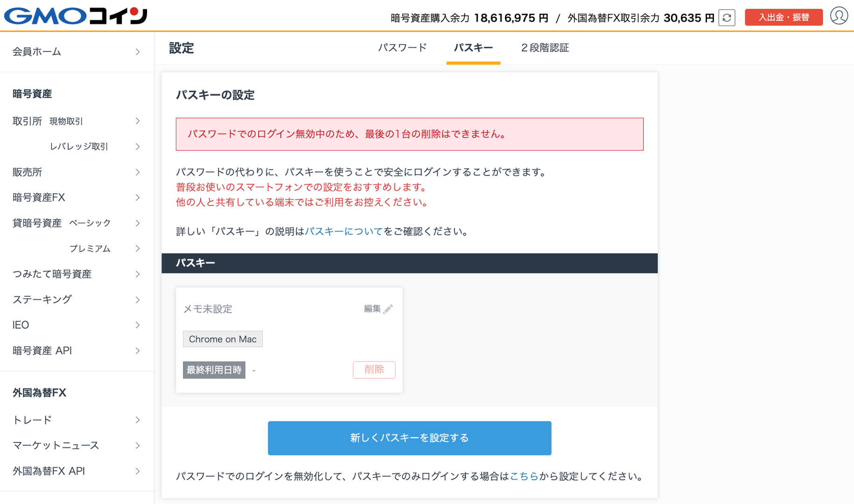Click chevron next to ステーキング

[138, 299]
